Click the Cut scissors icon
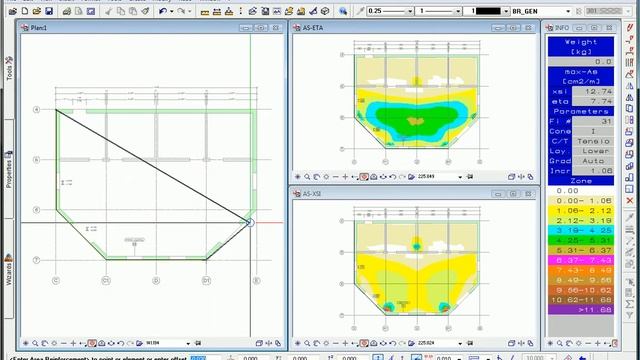 (109, 11)
